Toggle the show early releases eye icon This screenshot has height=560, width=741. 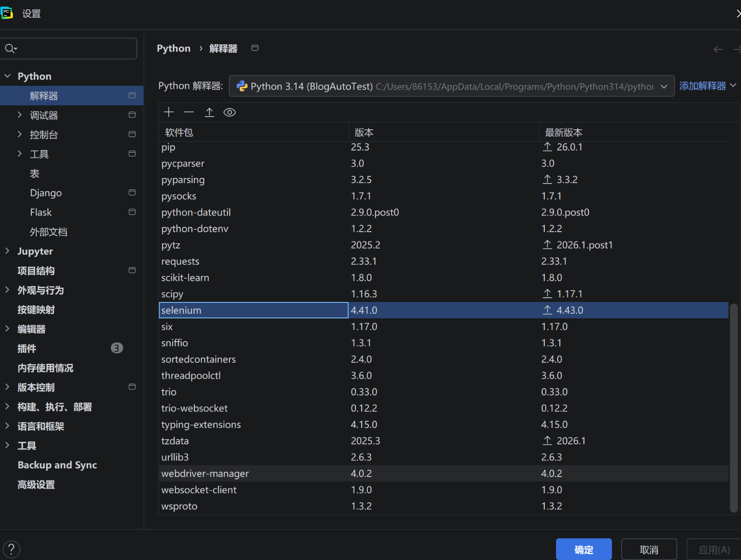230,112
